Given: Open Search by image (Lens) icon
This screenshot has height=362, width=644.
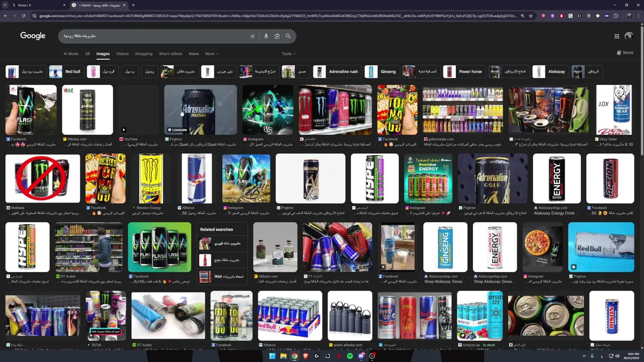Looking at the screenshot, I should tap(277, 36).
